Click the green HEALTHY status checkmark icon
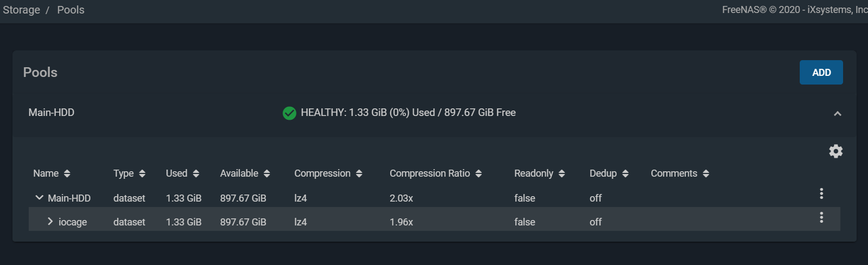This screenshot has height=265, width=868. [289, 113]
